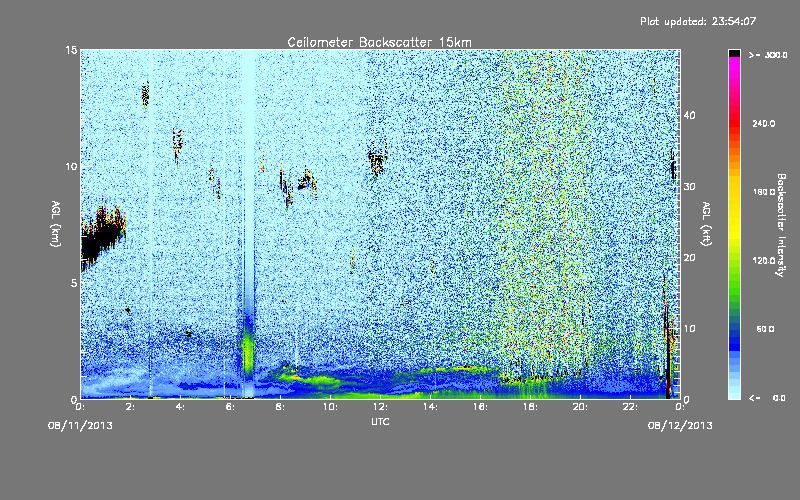The image size is (800, 500).
Task: Click the 'Plot updated: 23:54:07' timestamp
Action: (698, 21)
